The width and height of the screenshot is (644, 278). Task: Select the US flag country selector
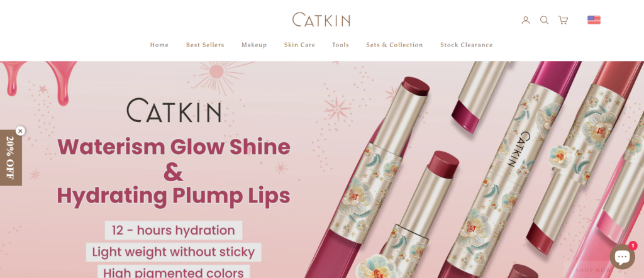(x=594, y=19)
